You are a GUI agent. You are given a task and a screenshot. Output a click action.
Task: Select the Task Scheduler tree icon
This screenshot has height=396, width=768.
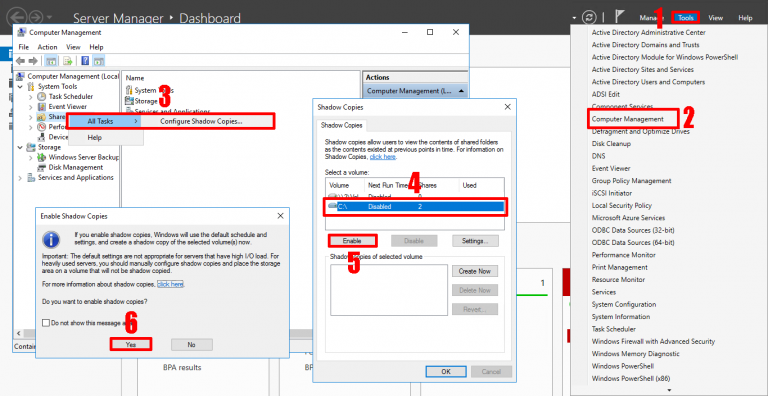pos(42,97)
